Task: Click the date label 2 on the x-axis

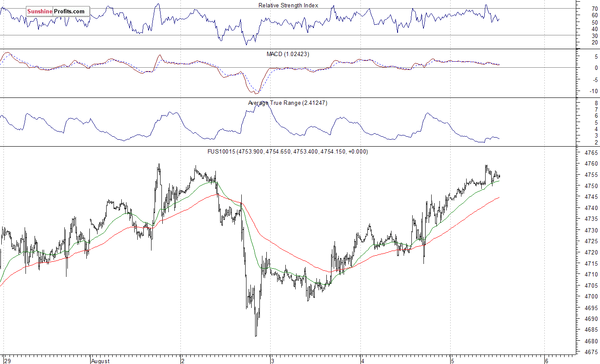Action: (x=183, y=361)
